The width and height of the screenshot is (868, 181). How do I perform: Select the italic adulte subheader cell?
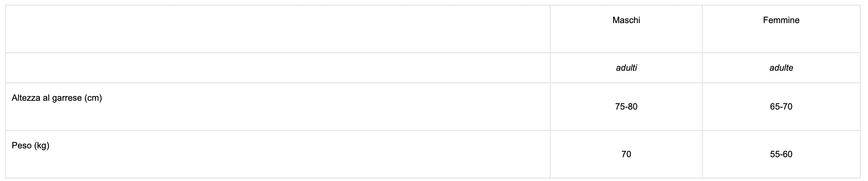pos(781,68)
